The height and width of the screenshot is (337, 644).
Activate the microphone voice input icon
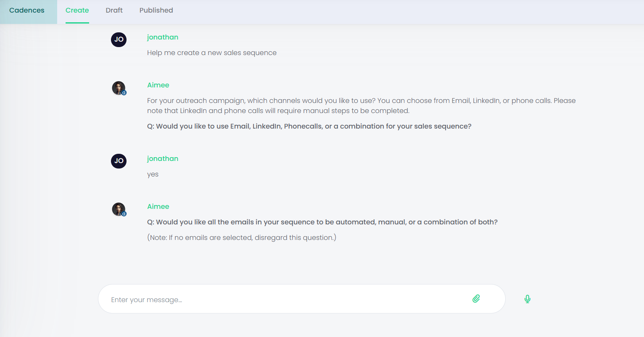click(527, 299)
